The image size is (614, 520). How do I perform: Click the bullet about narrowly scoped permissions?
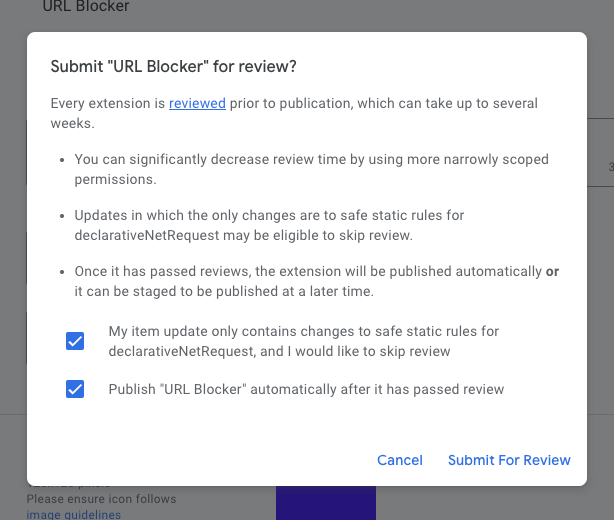pyautogui.click(x=311, y=169)
